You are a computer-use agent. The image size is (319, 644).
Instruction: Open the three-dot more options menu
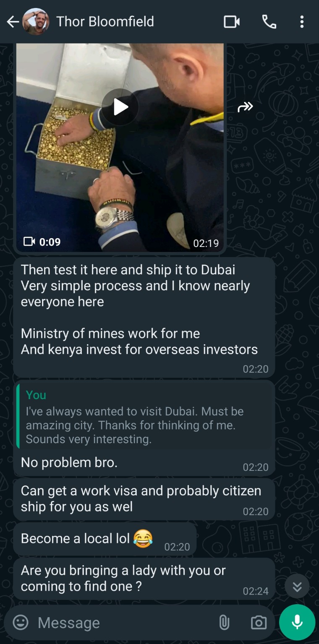302,22
